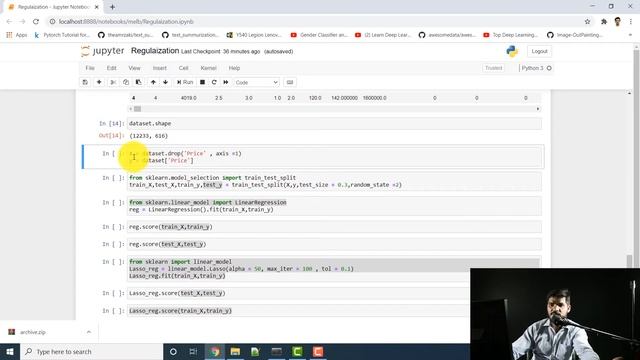640x360 pixels.
Task: Open the Image-OutPainting bookmark
Action: point(575,35)
